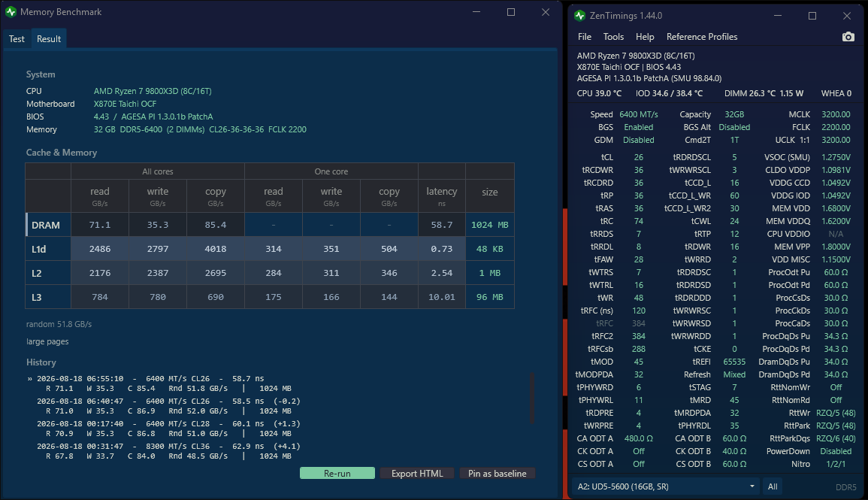This screenshot has width=868, height=500.
Task: Click the large pages label
Action: click(47, 341)
